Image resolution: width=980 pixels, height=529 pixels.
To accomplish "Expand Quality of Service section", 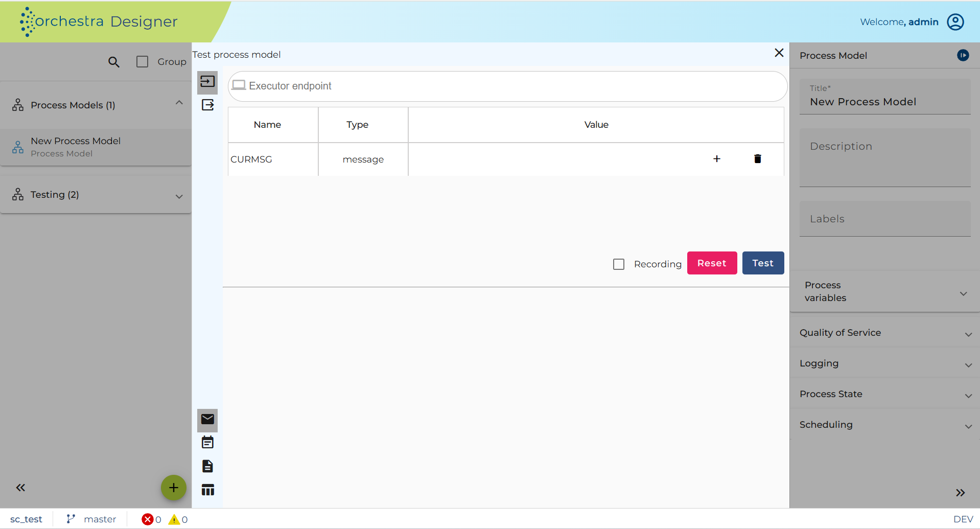I will 885,333.
